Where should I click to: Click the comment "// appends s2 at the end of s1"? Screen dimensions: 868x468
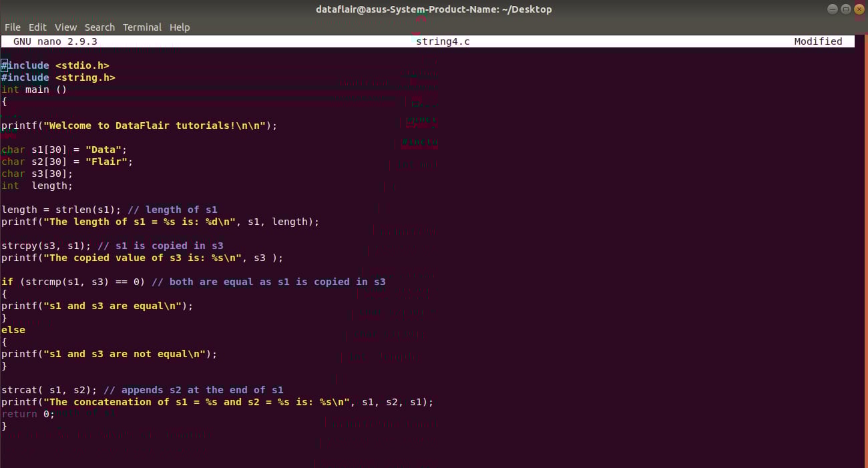click(194, 390)
